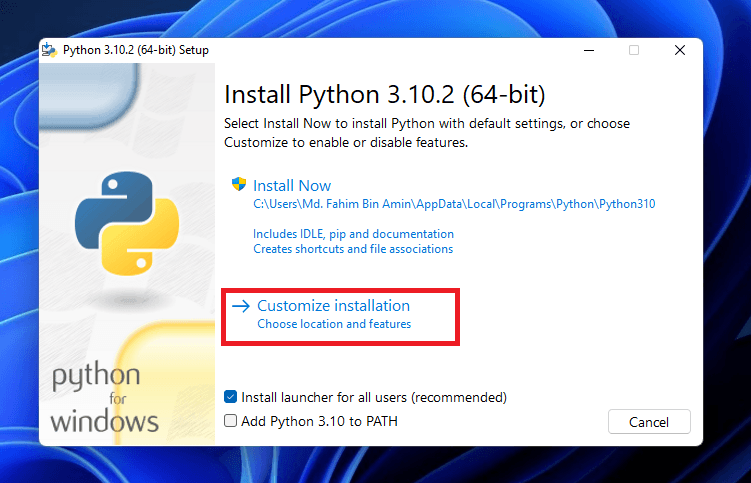Enable Add Python 3.10 to PATH
Screen dimensions: 751x483
coord(230,421)
